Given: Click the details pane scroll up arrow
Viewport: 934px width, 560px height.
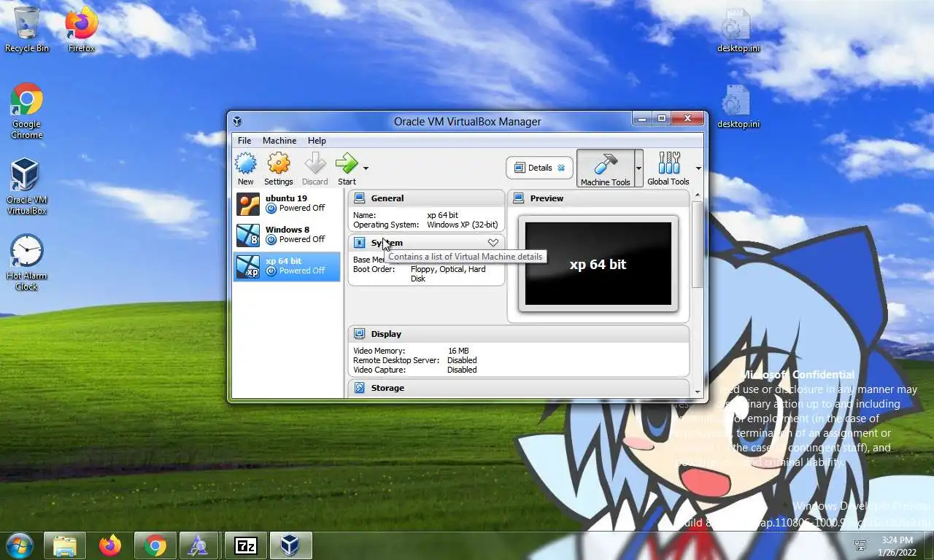Looking at the screenshot, I should pos(698,195).
